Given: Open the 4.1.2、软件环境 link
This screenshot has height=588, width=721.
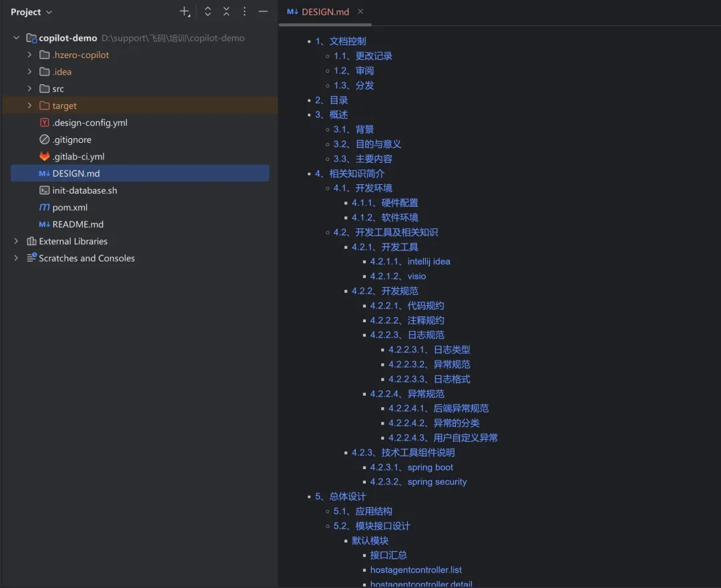Looking at the screenshot, I should (385, 218).
